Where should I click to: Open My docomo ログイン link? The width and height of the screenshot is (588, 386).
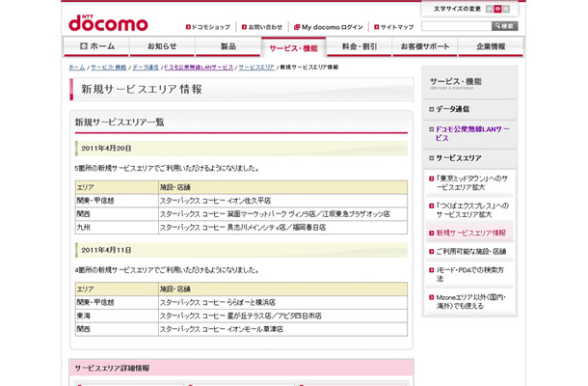click(333, 27)
